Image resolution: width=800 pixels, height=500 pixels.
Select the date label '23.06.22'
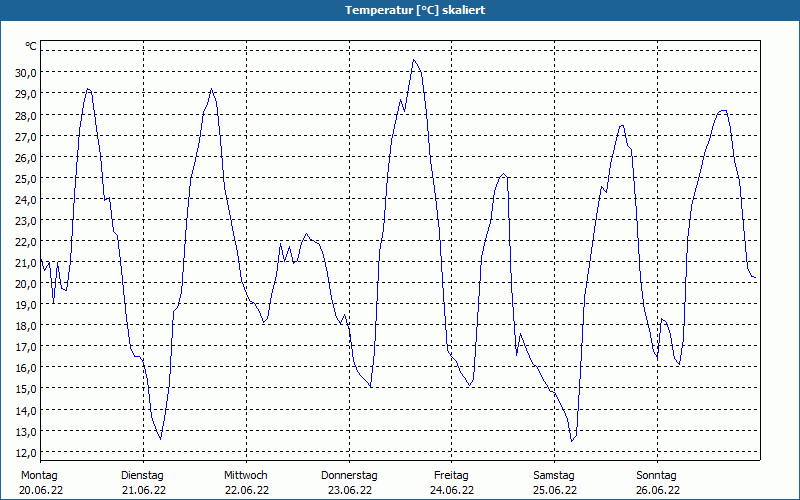pyautogui.click(x=350, y=490)
